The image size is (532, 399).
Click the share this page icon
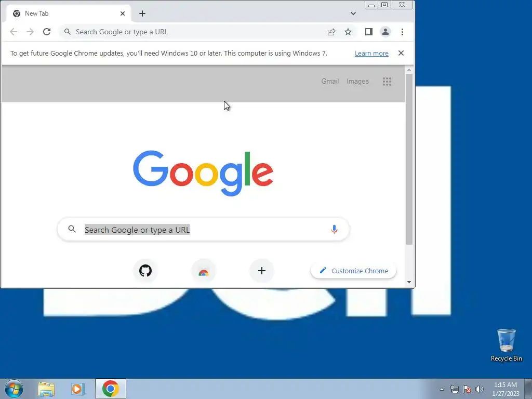coord(331,32)
